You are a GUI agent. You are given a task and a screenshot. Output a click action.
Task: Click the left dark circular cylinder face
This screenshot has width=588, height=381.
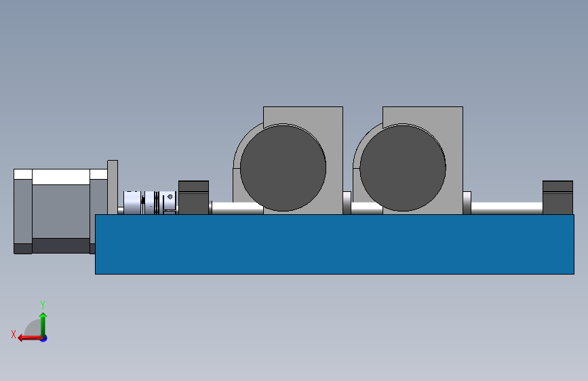click(x=283, y=168)
